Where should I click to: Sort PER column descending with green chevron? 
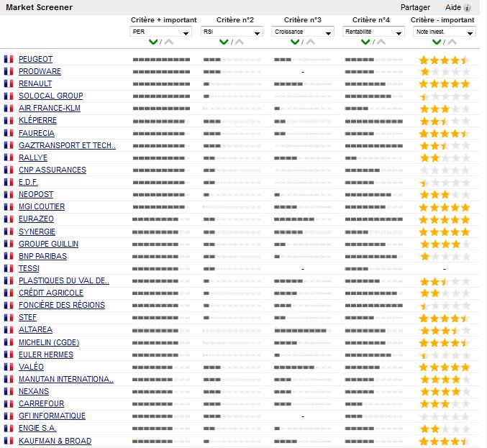click(x=153, y=42)
